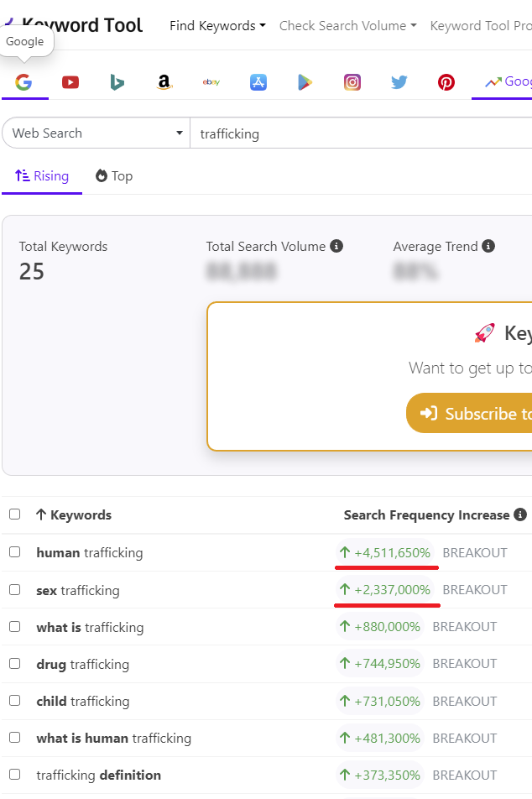Click the +481,300% increase value
Screen dimensions: 532x799
click(380, 738)
